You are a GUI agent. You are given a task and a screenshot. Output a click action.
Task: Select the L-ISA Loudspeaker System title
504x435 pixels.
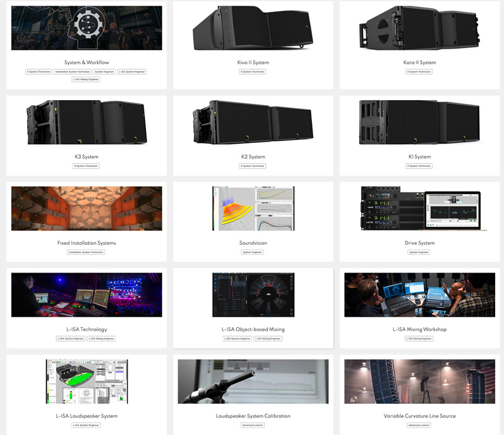point(86,416)
